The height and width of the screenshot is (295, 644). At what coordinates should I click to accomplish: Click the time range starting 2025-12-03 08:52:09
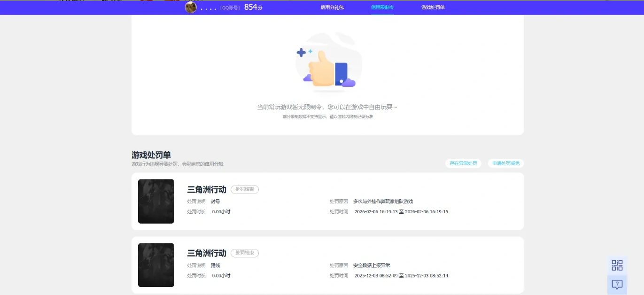(x=401, y=276)
